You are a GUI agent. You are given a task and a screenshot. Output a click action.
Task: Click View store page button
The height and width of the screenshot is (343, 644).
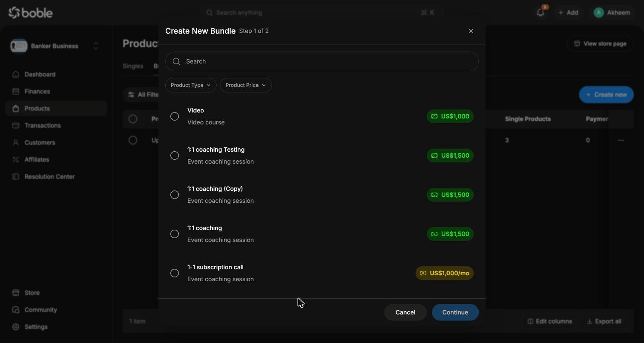click(600, 43)
